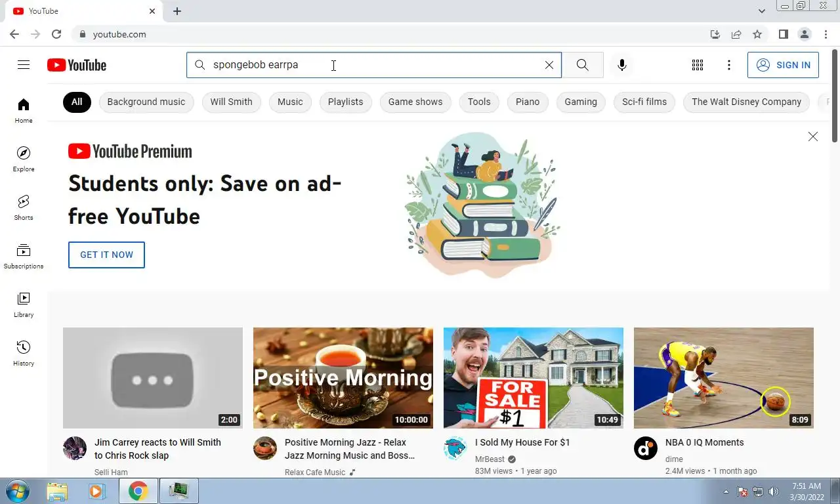Open Library in sidebar
This screenshot has width=840, height=504.
[x=24, y=304]
